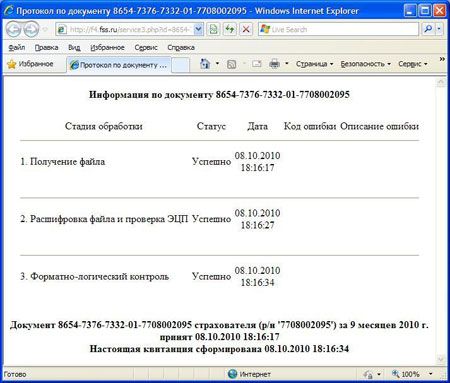The height and width of the screenshot is (383, 450).
Task: Open the Сервис menu in menu bar
Action: pos(146,47)
